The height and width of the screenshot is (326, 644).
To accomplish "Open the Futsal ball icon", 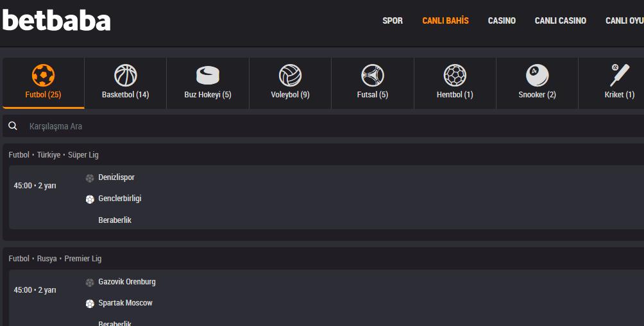I will click(373, 76).
